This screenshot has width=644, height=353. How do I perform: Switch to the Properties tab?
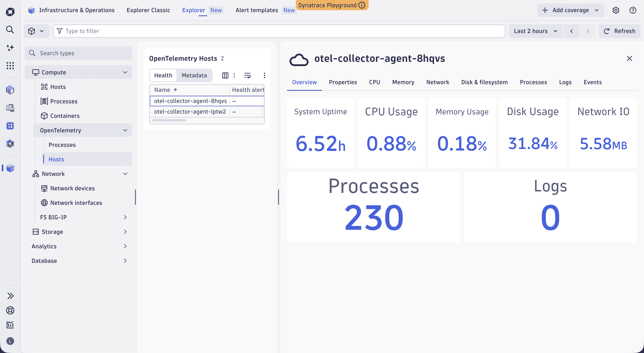pyautogui.click(x=343, y=82)
